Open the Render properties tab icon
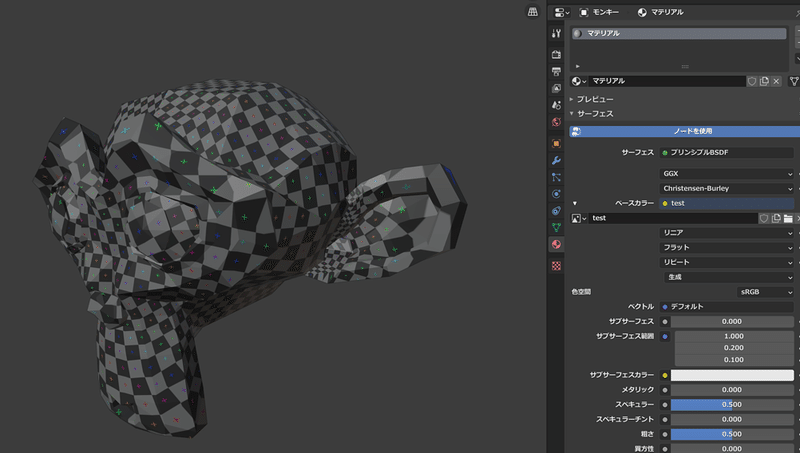This screenshot has width=800, height=453. point(556,54)
